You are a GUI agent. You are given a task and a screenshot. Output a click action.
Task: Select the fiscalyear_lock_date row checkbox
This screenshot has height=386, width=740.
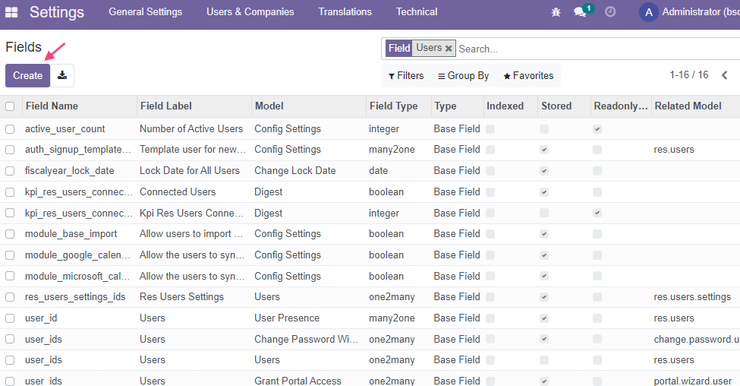[x=10, y=171]
